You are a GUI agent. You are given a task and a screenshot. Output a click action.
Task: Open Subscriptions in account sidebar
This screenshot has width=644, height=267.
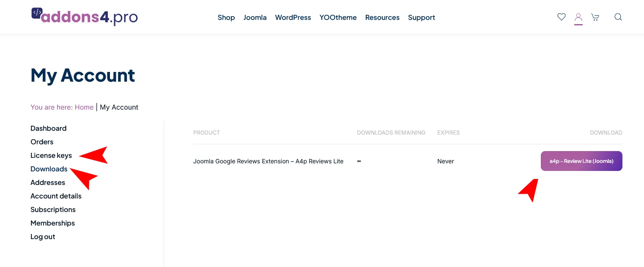pos(53,209)
